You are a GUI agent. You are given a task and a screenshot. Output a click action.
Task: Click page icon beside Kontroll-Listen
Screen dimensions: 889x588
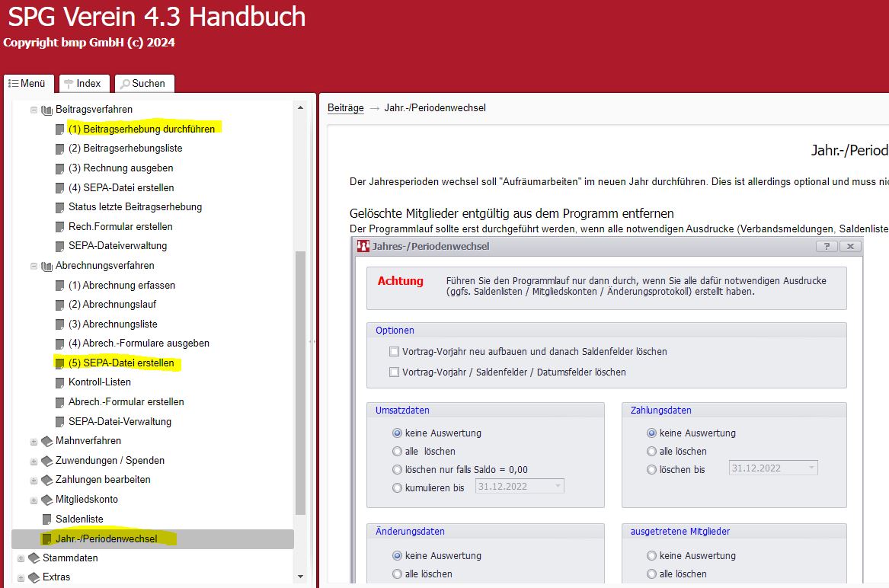pos(59,383)
